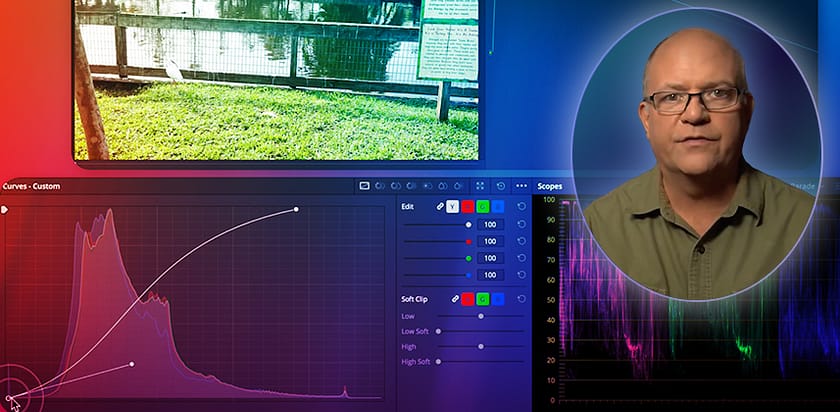This screenshot has width=840, height=412.
Task: Select the upper control point on the curve
Action: tap(296, 209)
